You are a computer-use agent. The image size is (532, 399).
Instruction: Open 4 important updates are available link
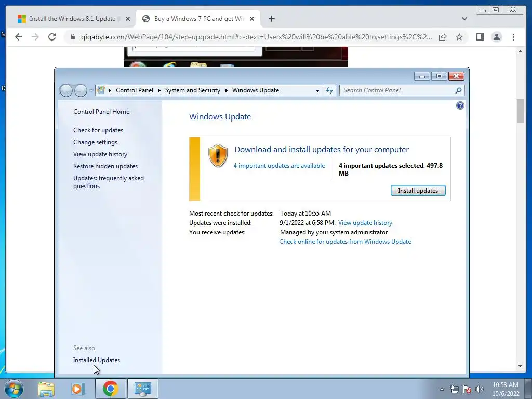(x=279, y=166)
